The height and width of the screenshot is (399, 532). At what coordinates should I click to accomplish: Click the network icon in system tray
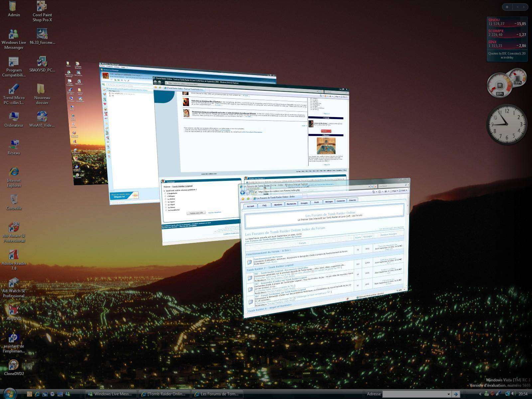tap(508, 394)
